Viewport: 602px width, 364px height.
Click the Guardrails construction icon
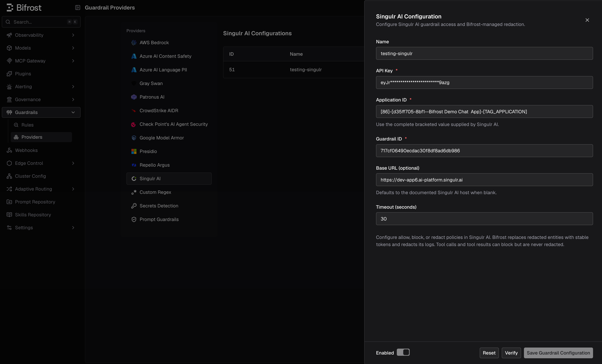(9, 112)
